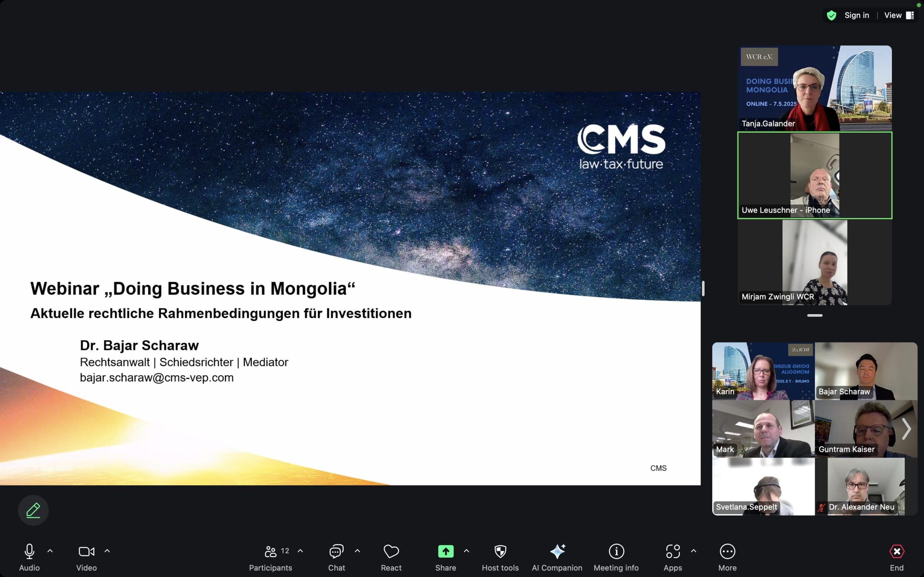Go to next page of video thumbnails
The width and height of the screenshot is (924, 577).
click(906, 428)
